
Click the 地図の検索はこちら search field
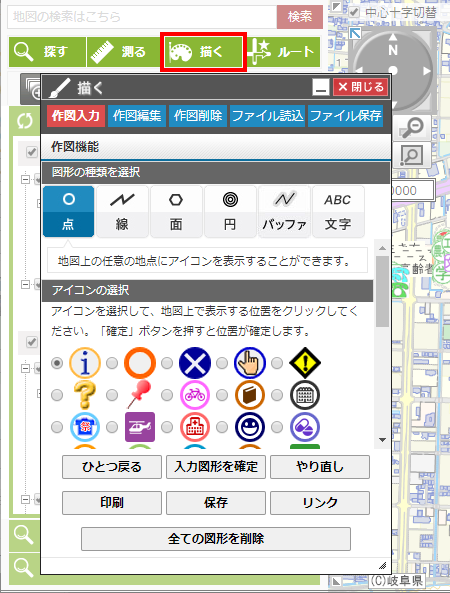pos(142,17)
